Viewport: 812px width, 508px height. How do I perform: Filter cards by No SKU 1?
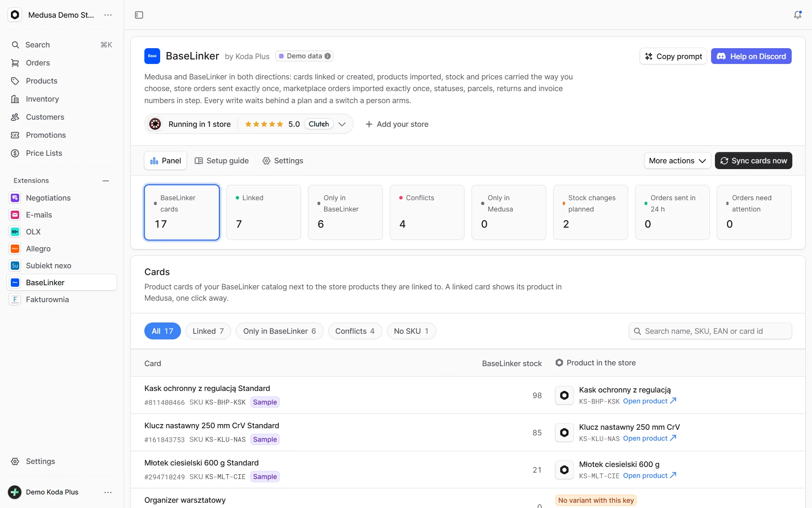click(411, 331)
